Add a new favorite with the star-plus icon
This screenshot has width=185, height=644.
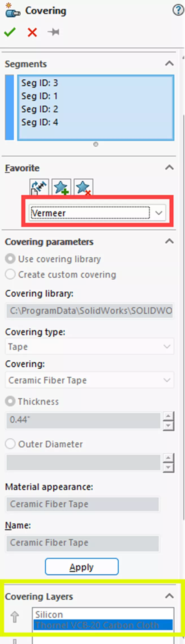pyautogui.click(x=61, y=186)
